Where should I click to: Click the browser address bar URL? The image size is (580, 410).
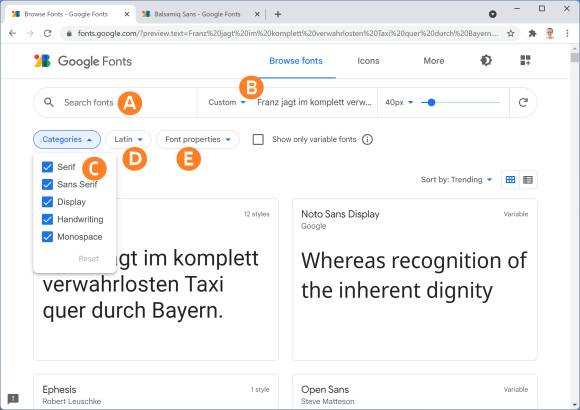pyautogui.click(x=288, y=33)
